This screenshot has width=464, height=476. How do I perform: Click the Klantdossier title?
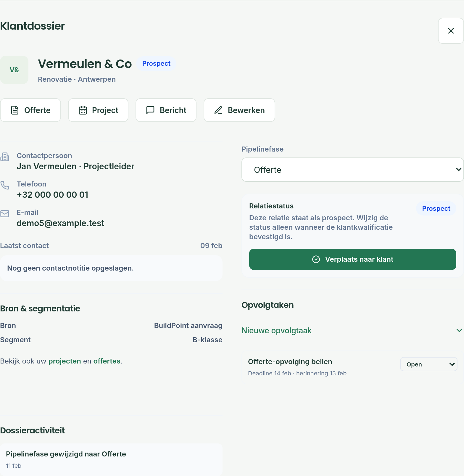click(32, 26)
